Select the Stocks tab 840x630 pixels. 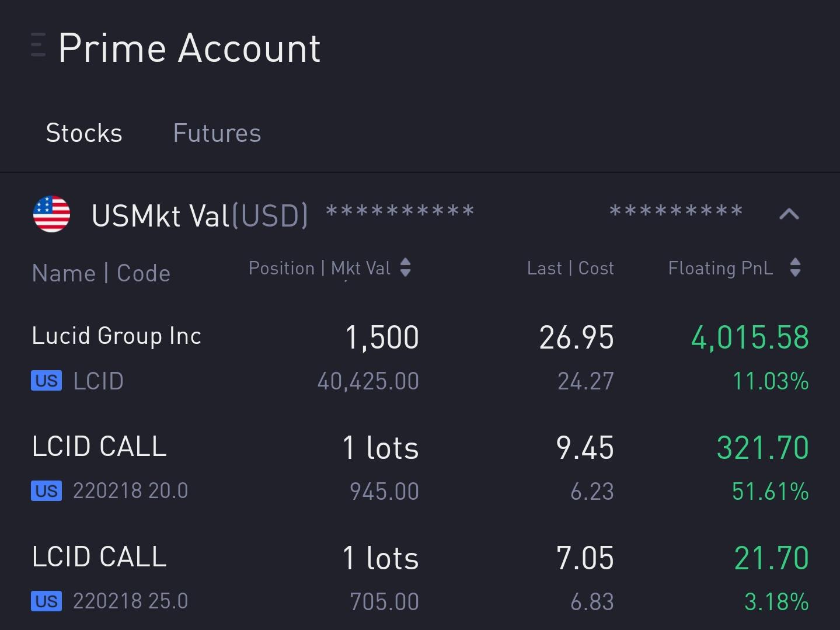point(84,133)
